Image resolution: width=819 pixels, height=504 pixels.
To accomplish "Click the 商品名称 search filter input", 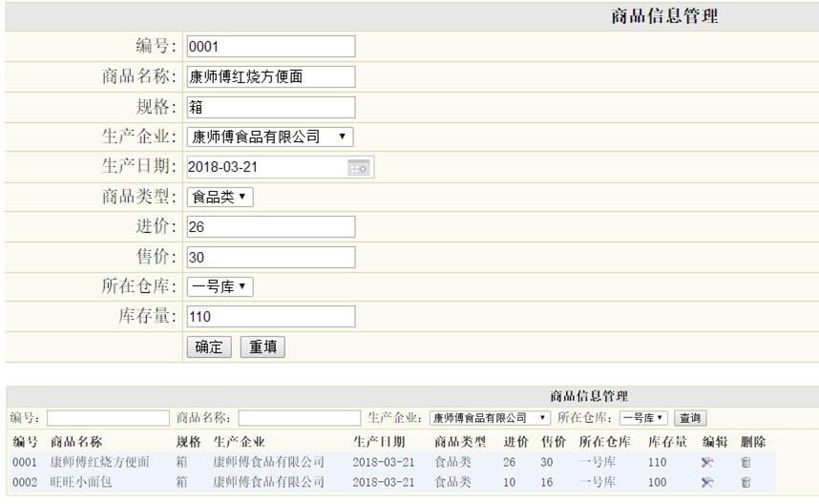I will (x=300, y=418).
